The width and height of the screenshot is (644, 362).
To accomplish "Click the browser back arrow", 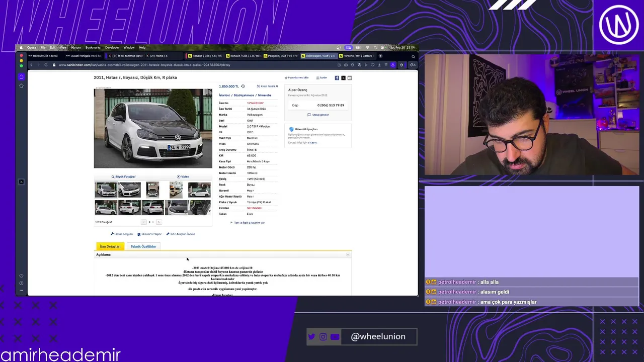I will (x=31, y=65).
